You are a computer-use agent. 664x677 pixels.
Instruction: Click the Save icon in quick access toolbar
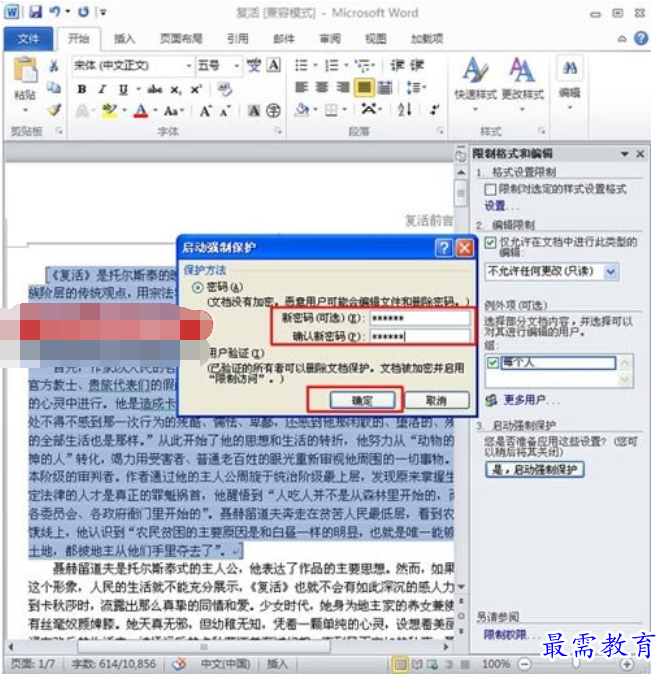(35, 12)
